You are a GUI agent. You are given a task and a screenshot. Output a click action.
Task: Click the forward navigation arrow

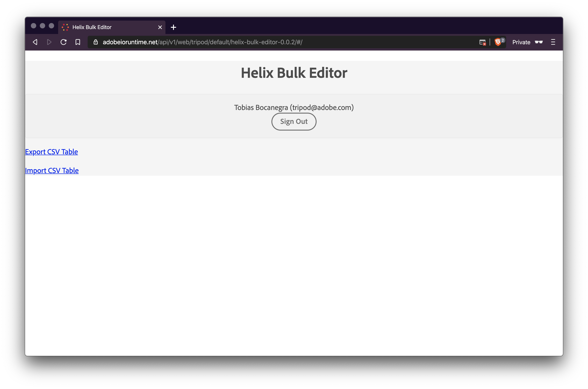pyautogui.click(x=49, y=42)
